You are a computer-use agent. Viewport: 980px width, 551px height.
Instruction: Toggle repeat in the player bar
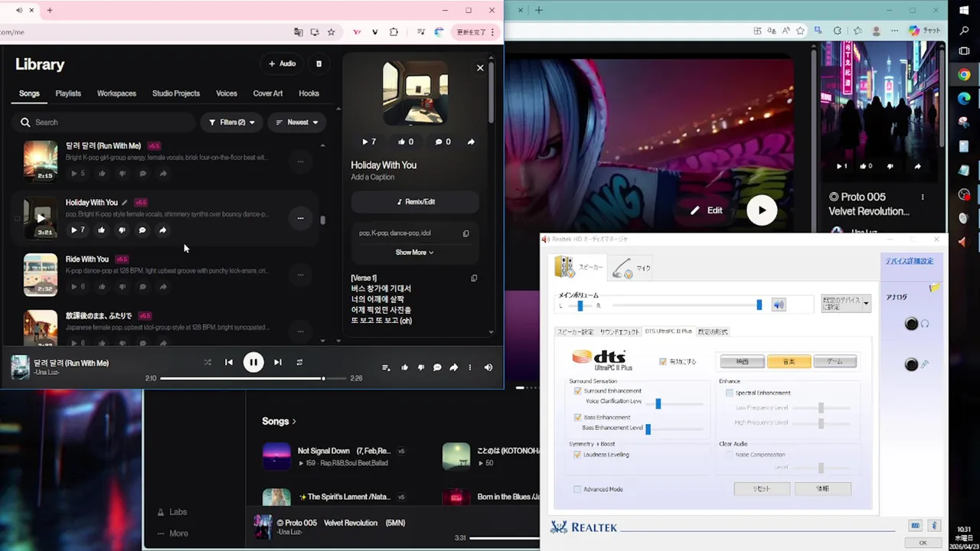point(299,363)
